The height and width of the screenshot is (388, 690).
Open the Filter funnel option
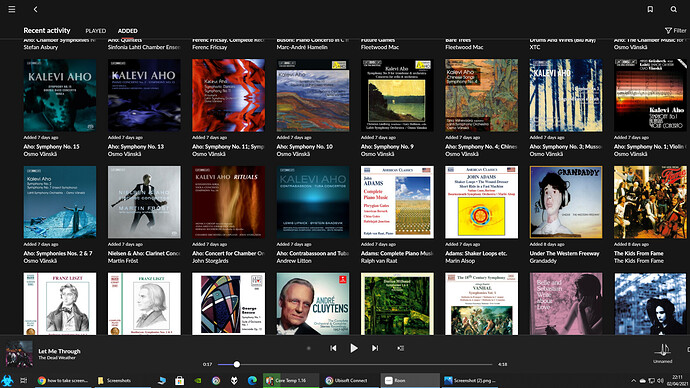675,30
